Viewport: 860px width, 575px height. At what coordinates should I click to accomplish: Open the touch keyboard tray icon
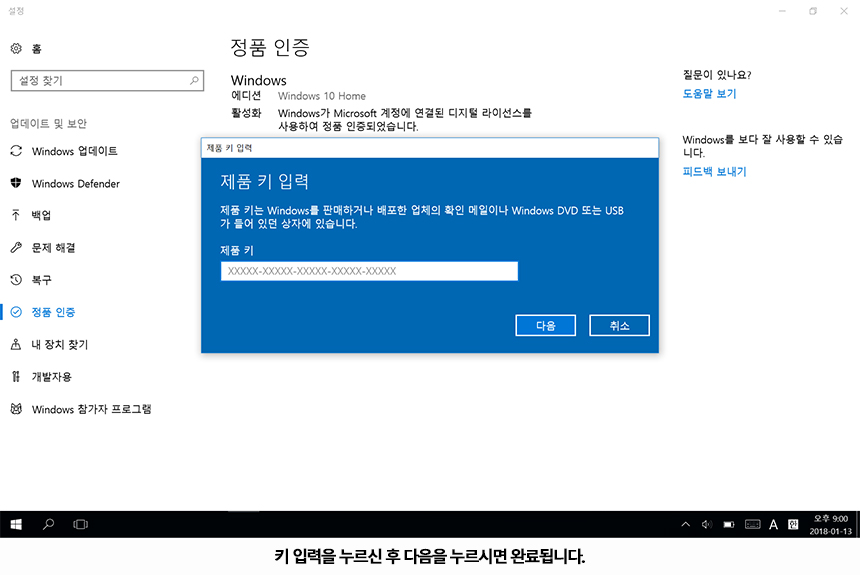[752, 525]
